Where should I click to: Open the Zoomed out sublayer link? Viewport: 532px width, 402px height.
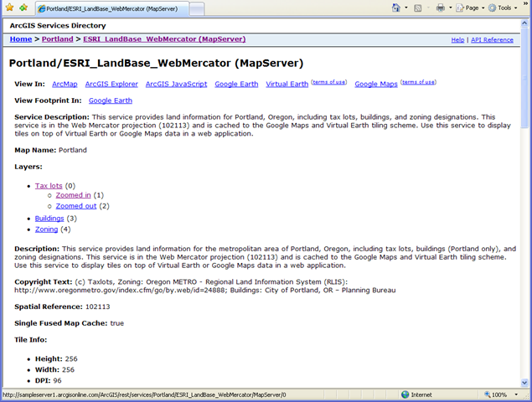[76, 206]
